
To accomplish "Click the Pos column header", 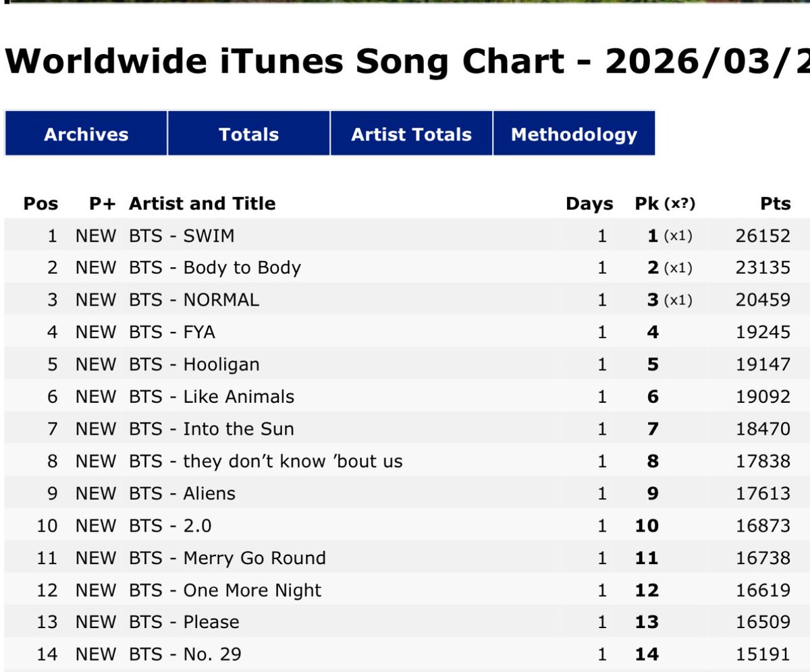I will point(40,204).
